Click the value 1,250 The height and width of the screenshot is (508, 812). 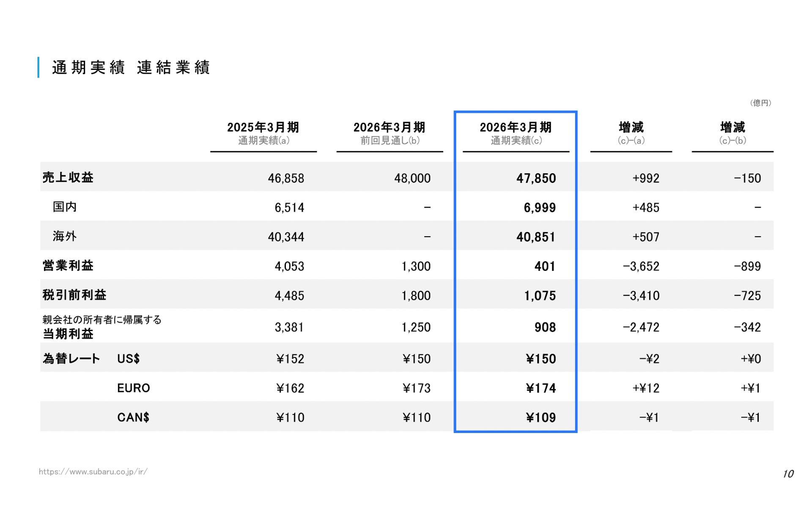tap(416, 327)
